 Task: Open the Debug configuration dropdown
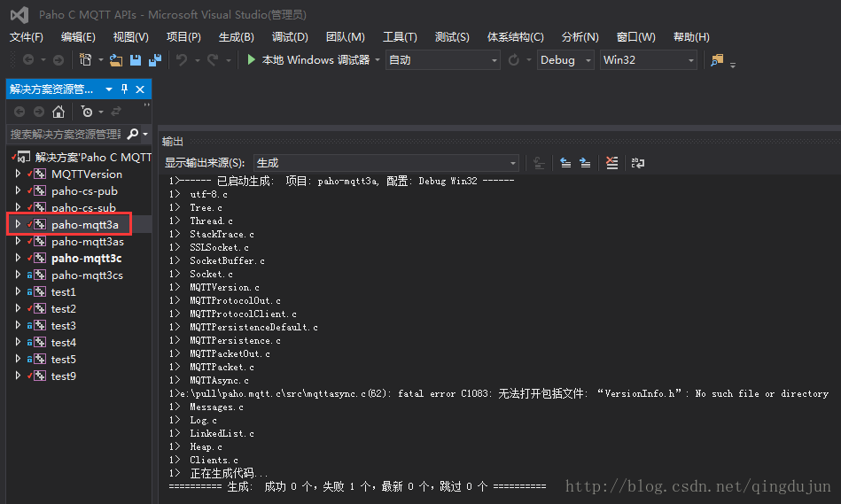[565, 60]
